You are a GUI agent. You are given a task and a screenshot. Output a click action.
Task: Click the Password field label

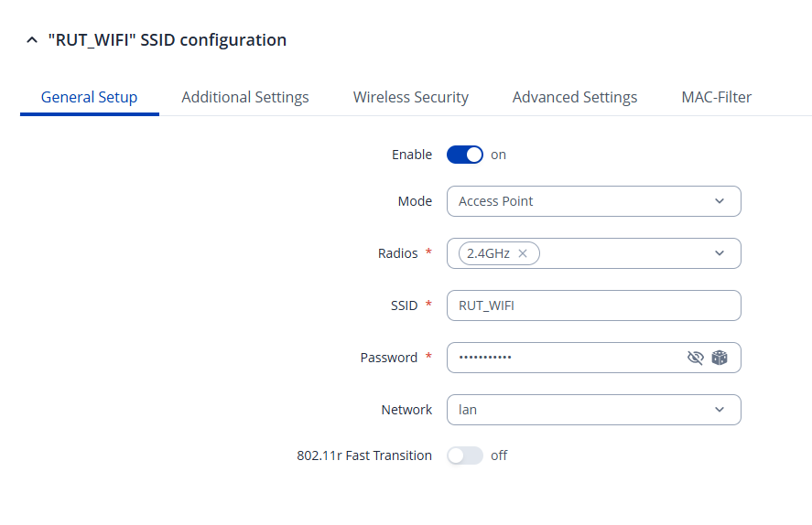pyautogui.click(x=388, y=358)
